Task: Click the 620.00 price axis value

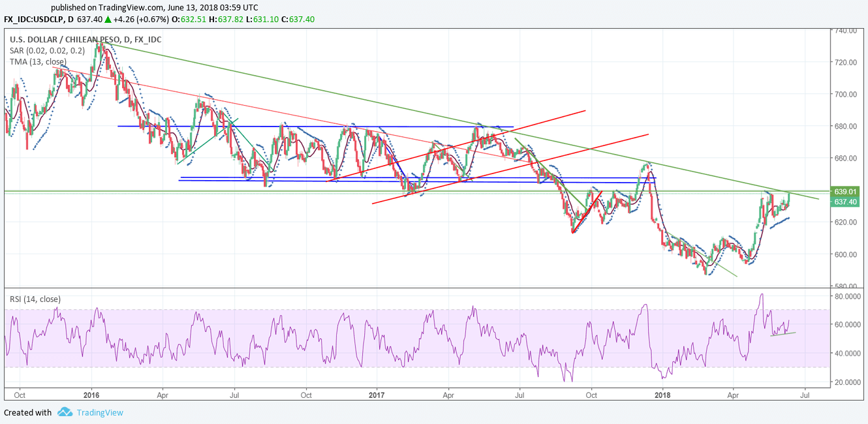Action: pos(846,222)
